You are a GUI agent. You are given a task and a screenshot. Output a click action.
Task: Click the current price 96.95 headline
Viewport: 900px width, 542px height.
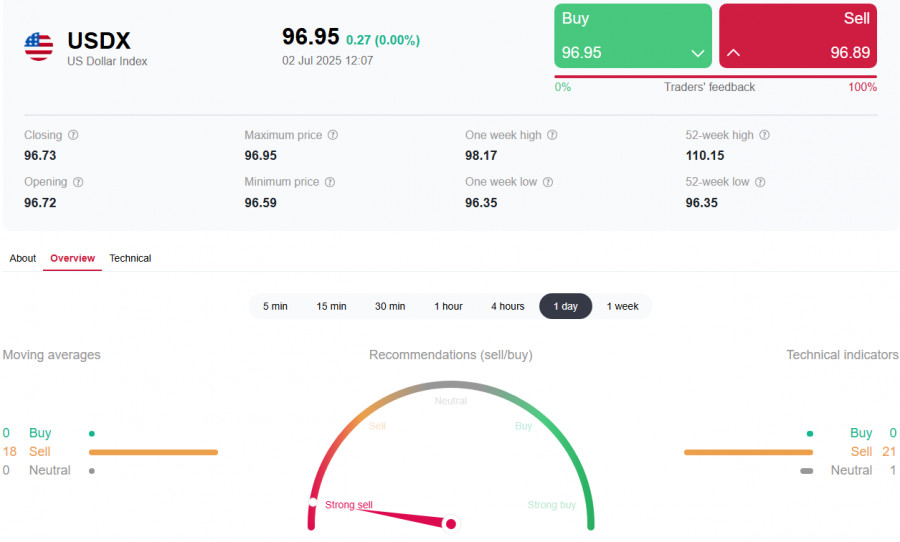311,37
